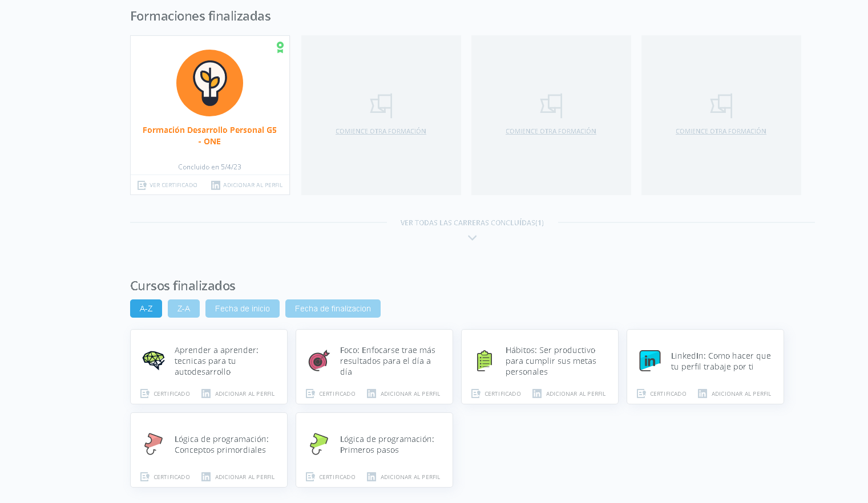Click first COMIENCE OTRA FORMACIÓN link
868x503 pixels.
pos(381,131)
